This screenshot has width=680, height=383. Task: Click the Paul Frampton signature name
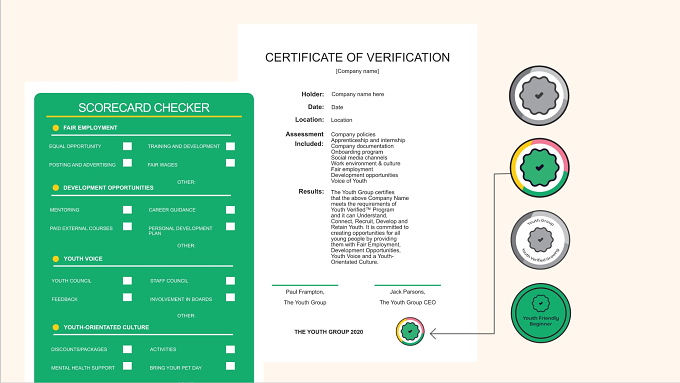coord(305,292)
